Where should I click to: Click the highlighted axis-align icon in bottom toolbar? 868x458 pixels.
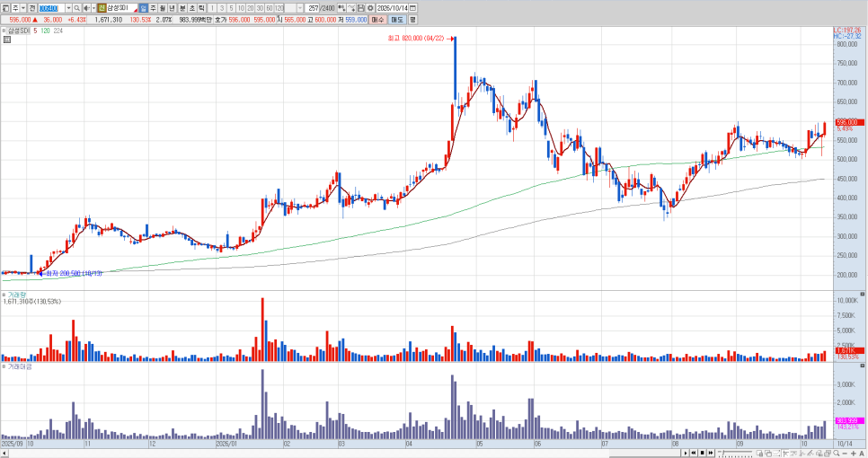pyautogui.click(x=785, y=453)
